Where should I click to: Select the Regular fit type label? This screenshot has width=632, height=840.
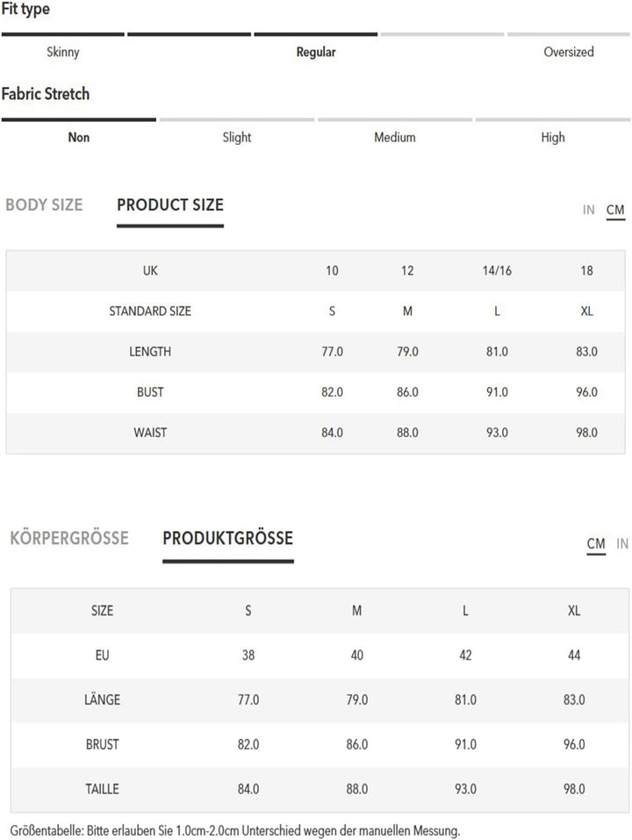[316, 52]
